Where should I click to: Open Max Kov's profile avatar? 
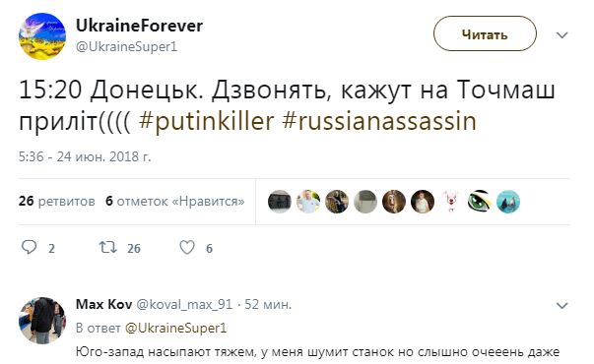[x=42, y=320]
